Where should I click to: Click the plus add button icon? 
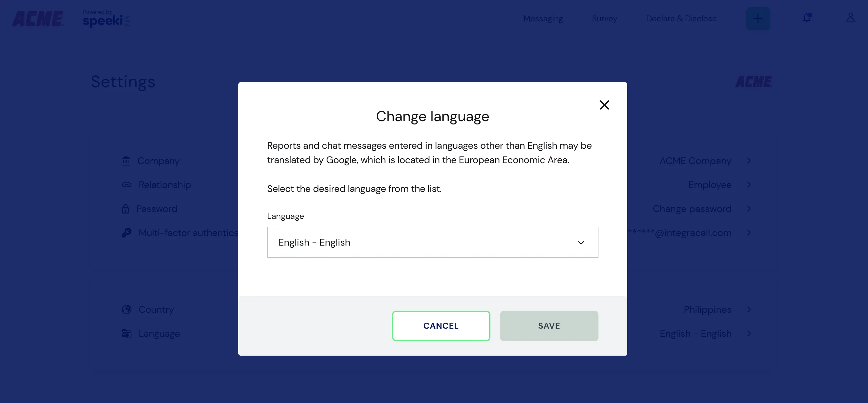coord(758,18)
